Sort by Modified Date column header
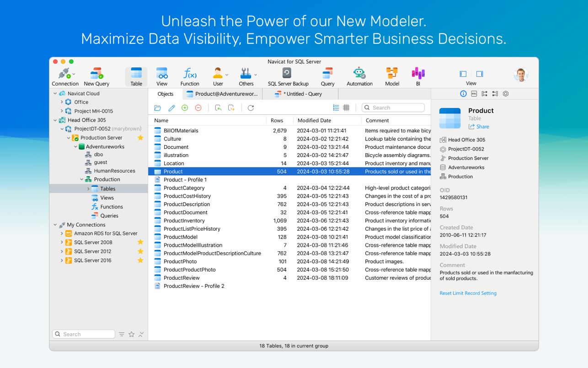 pos(327,120)
